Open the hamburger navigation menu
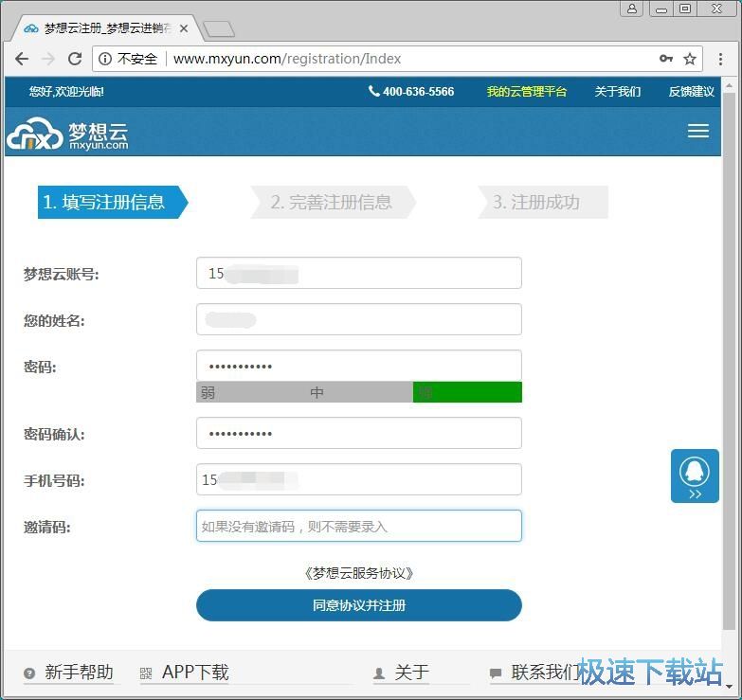 [x=698, y=131]
